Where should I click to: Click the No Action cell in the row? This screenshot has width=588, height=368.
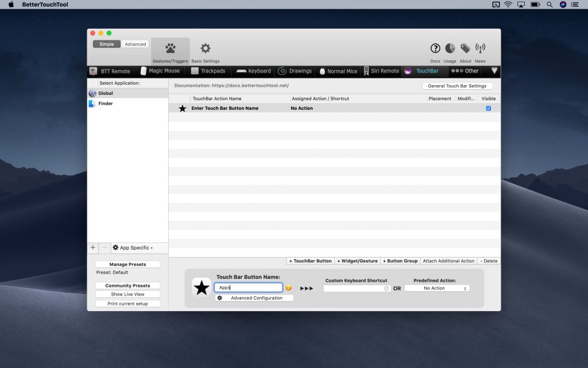[x=301, y=108]
